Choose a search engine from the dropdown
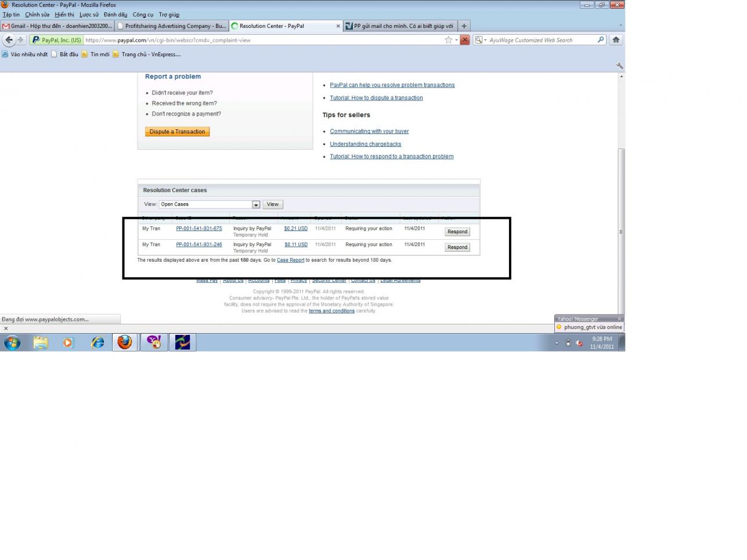 (x=480, y=40)
